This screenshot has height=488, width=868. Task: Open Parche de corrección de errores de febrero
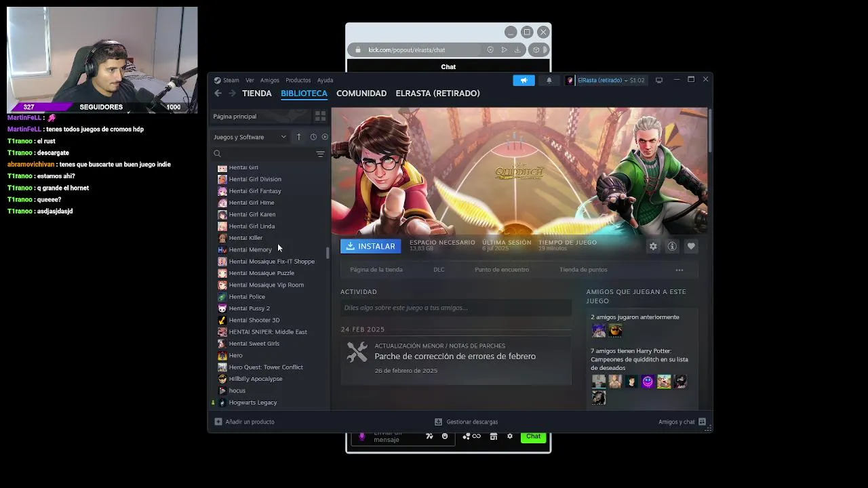(455, 357)
